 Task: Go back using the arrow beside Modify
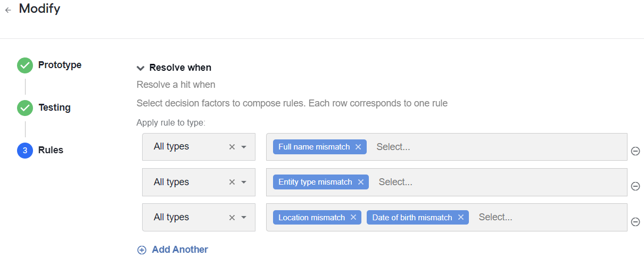[x=8, y=10]
